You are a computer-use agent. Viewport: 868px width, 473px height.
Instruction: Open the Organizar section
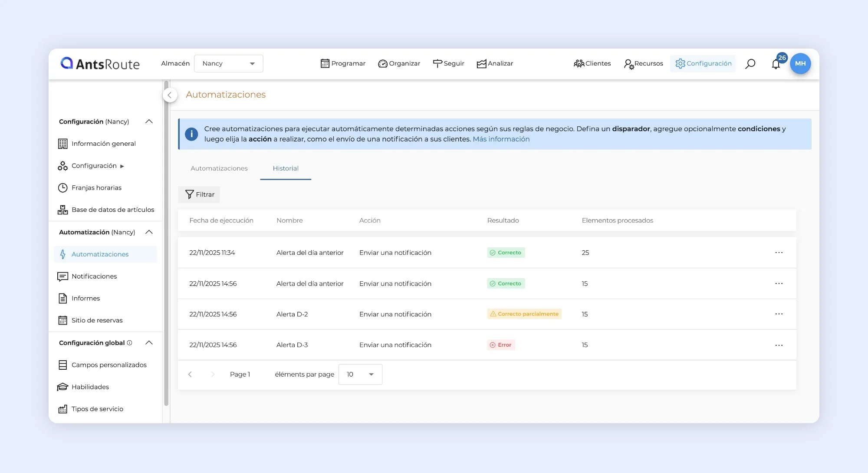pyautogui.click(x=399, y=63)
